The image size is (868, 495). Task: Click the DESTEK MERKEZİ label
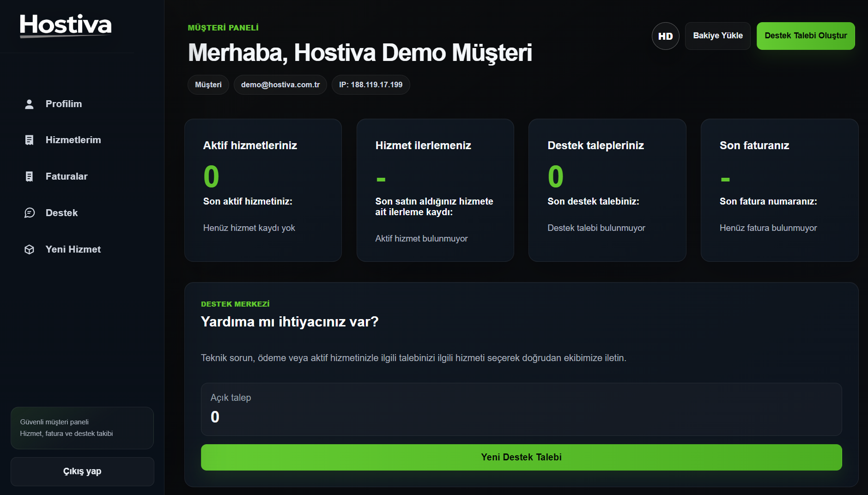[x=235, y=304]
